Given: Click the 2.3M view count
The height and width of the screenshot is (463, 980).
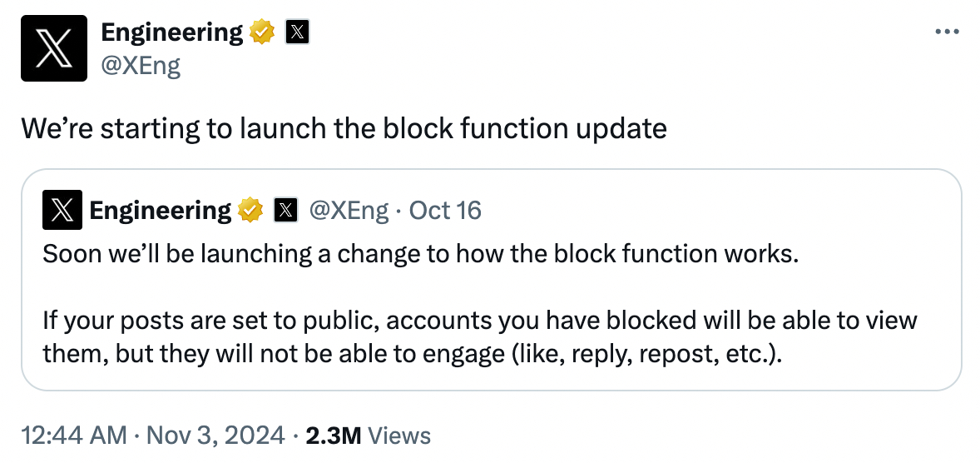Looking at the screenshot, I should click(333, 435).
